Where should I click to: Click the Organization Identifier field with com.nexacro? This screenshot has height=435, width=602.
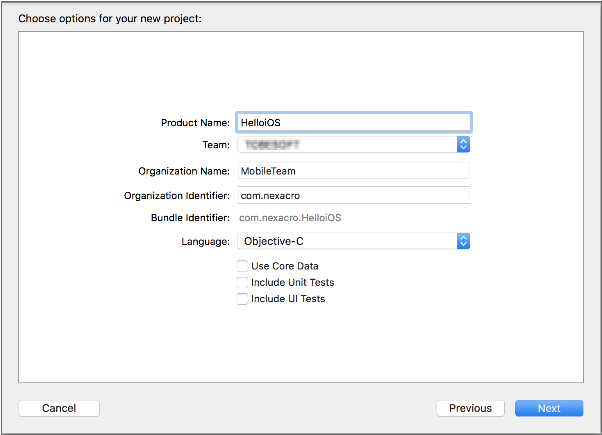pyautogui.click(x=353, y=195)
